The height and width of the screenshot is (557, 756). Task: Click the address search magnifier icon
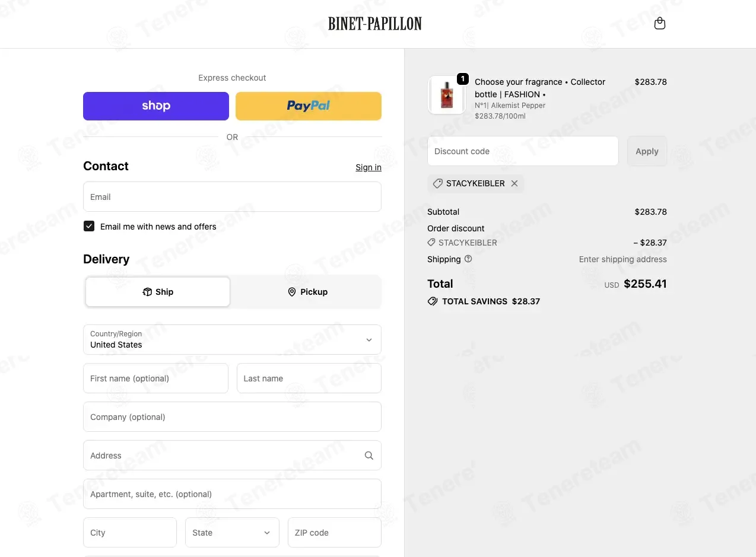tap(369, 456)
